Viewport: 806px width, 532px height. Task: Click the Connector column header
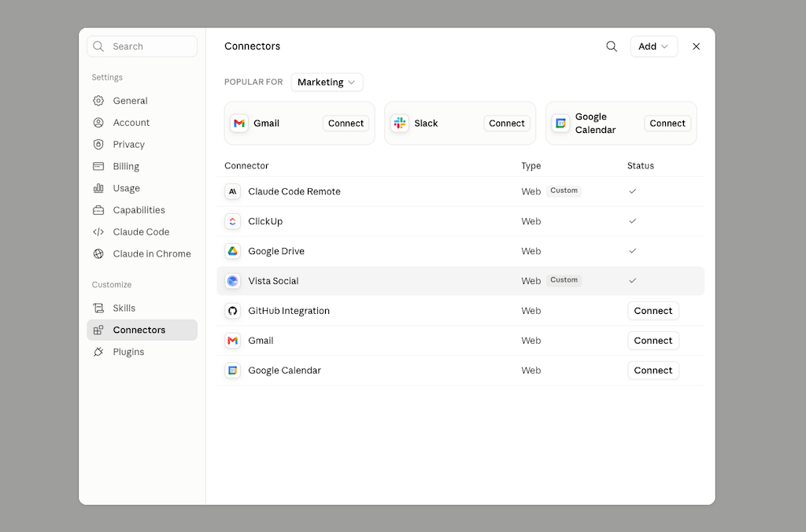(x=246, y=166)
